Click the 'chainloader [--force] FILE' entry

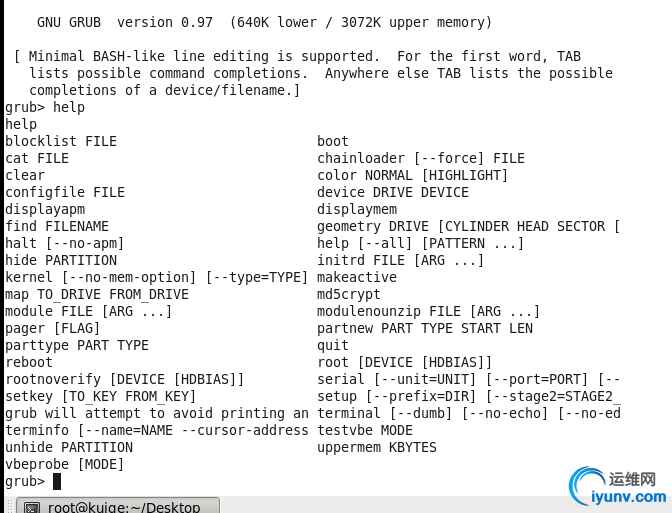(x=421, y=159)
